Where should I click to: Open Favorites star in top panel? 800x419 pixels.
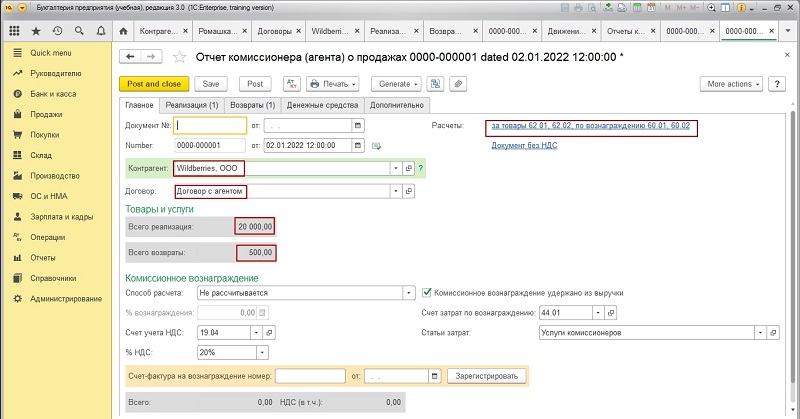coord(36,31)
